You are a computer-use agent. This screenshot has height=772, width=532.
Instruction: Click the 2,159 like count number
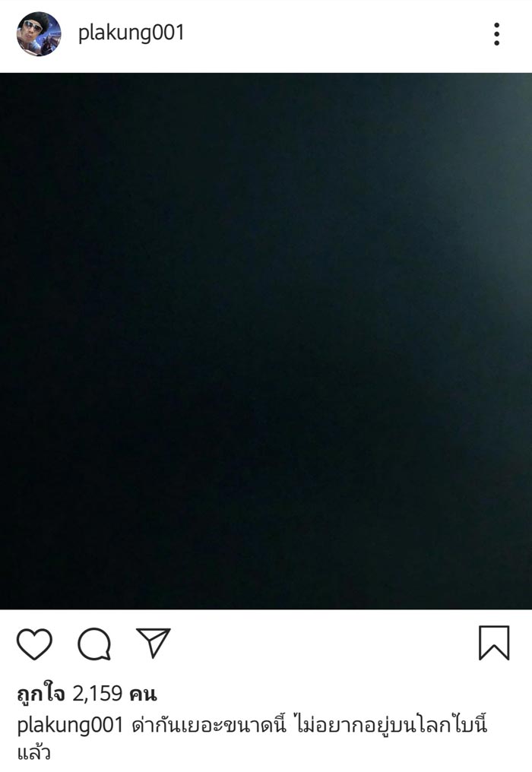click(97, 694)
